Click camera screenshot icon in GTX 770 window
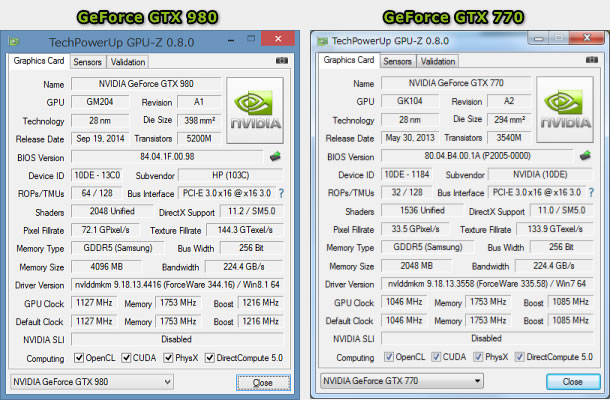This screenshot has width=610, height=400. (592, 60)
